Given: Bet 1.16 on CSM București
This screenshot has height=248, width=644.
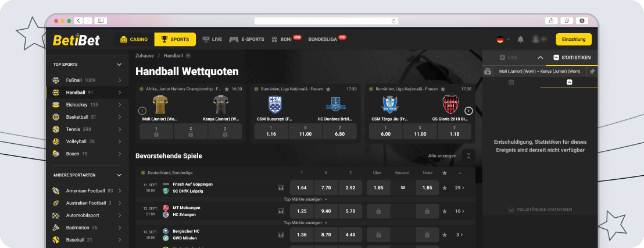Looking at the screenshot, I should coord(271,131).
